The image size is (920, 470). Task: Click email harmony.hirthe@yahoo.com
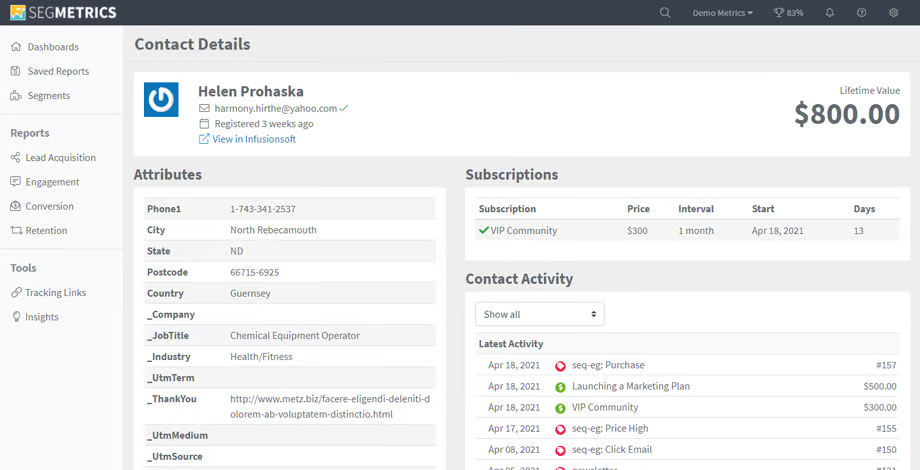pyautogui.click(x=276, y=108)
